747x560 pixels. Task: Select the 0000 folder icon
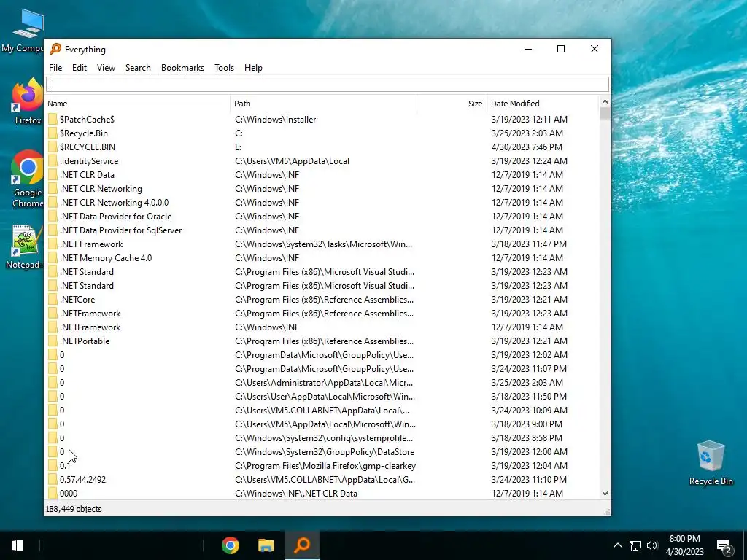tap(53, 494)
